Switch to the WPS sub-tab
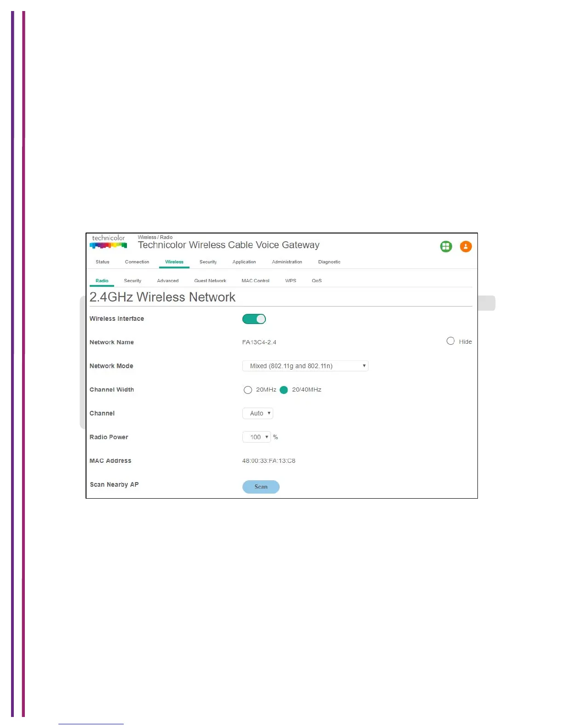Image resolution: width=563 pixels, height=728 pixels. point(291,281)
